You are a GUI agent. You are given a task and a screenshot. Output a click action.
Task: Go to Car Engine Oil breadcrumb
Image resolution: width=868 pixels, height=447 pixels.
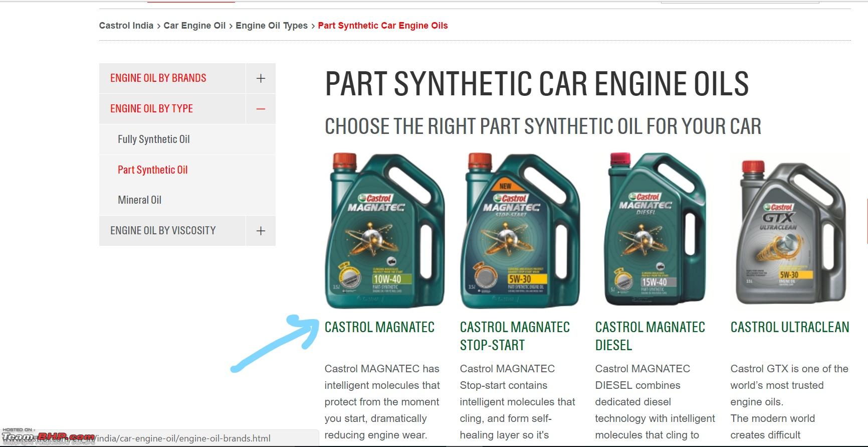click(194, 26)
